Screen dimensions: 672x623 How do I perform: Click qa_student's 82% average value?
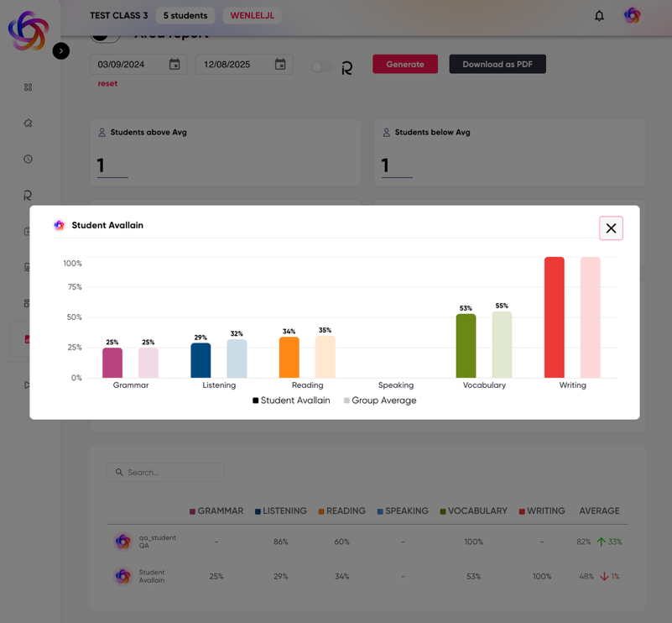click(583, 542)
